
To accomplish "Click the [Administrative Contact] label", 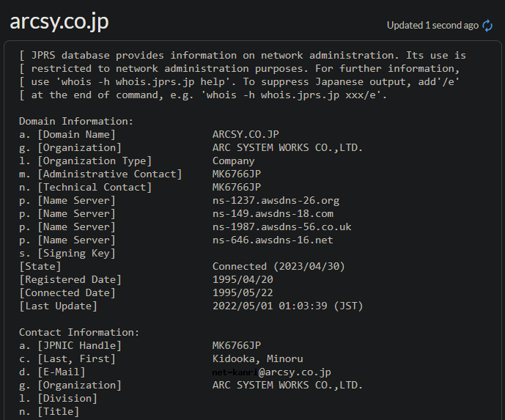I will pyautogui.click(x=109, y=174).
